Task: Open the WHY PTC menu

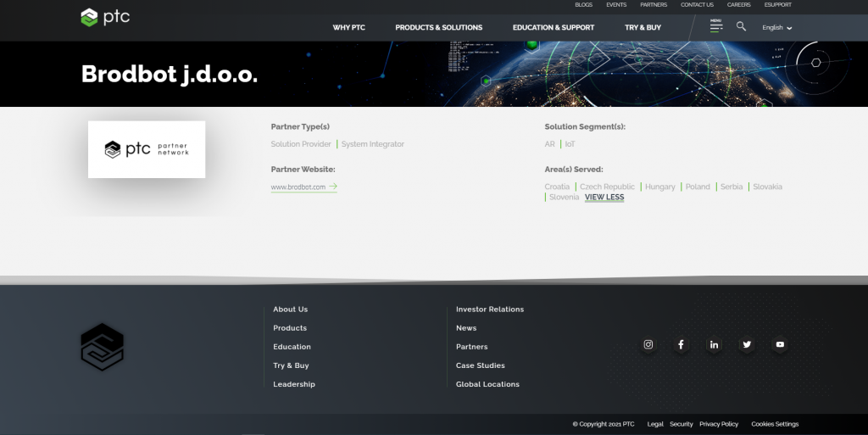Action: [348, 27]
